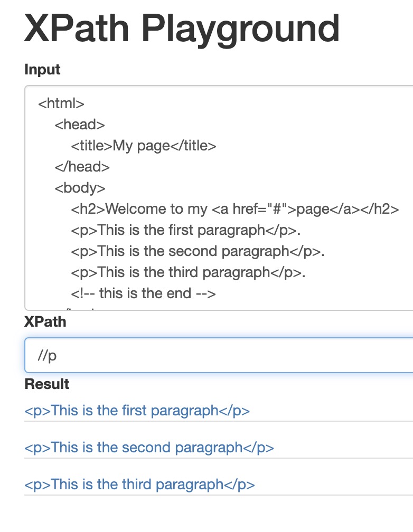This screenshot has width=413, height=532.
Task: Click the XPath field containing //p
Action: tap(219, 355)
